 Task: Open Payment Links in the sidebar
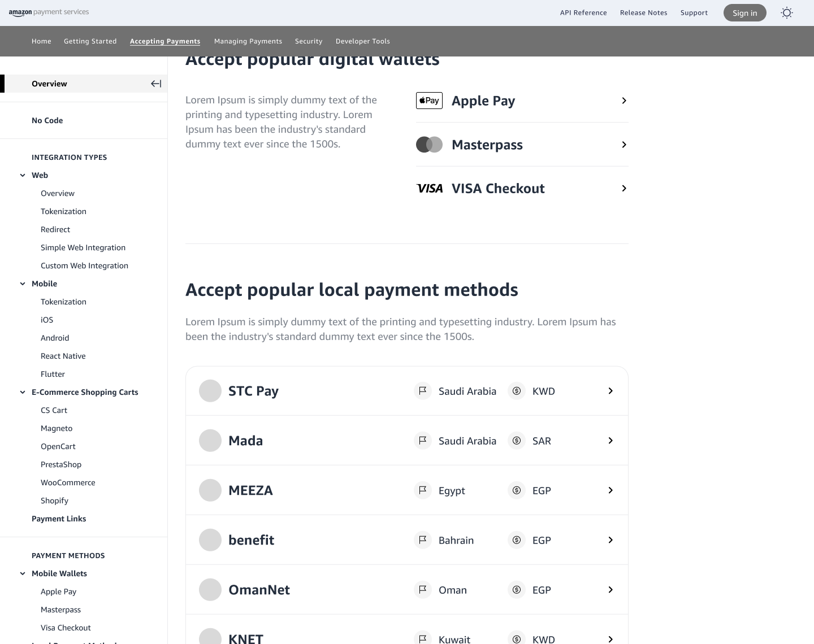[x=59, y=519]
